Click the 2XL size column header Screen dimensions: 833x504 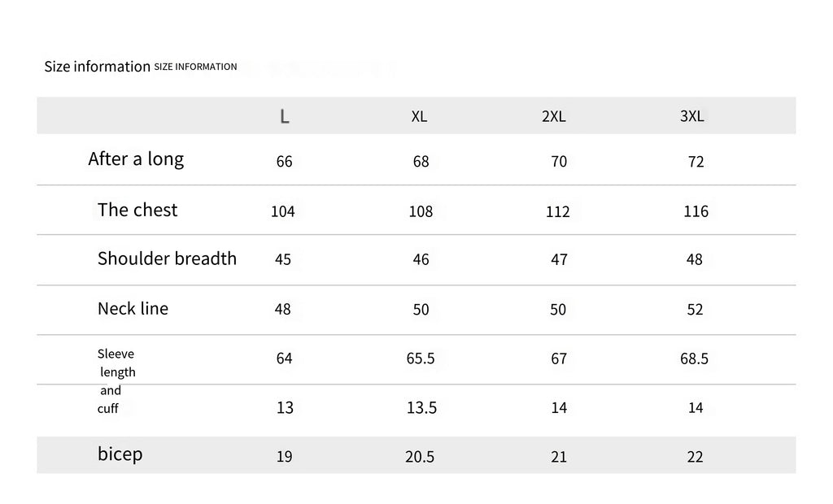(x=553, y=116)
